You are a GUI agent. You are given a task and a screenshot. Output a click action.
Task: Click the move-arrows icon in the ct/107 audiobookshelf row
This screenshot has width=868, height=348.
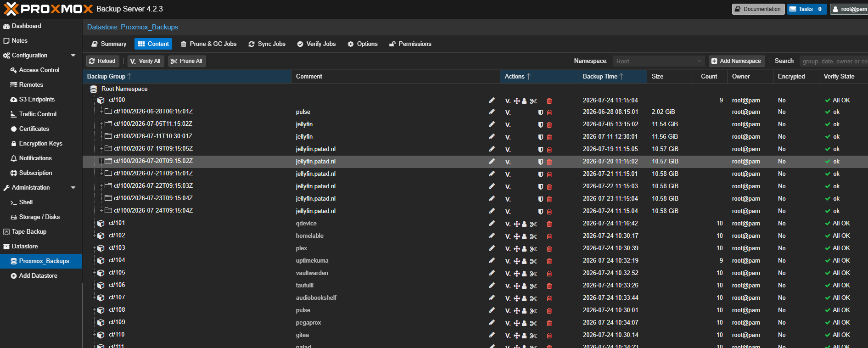(516, 298)
